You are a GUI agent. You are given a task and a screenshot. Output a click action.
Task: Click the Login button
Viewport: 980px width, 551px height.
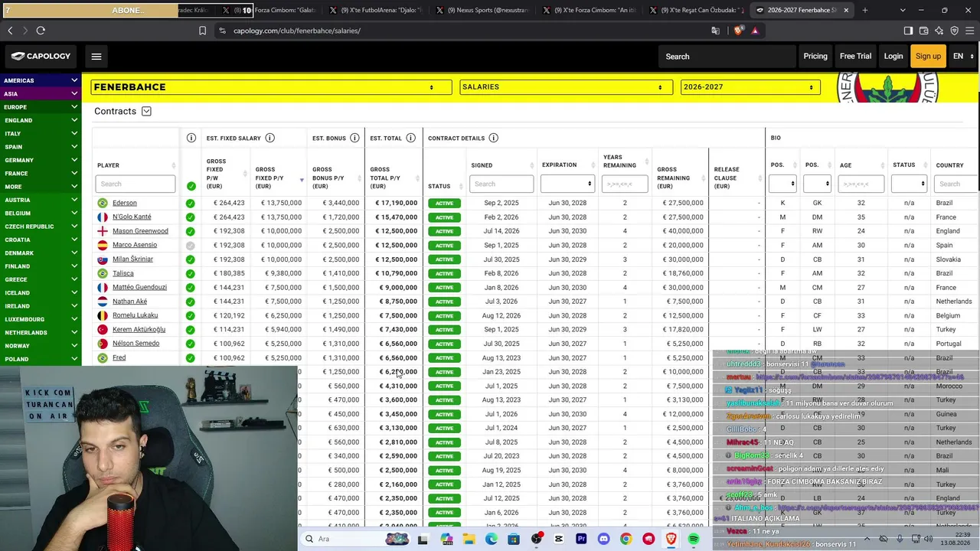point(893,56)
